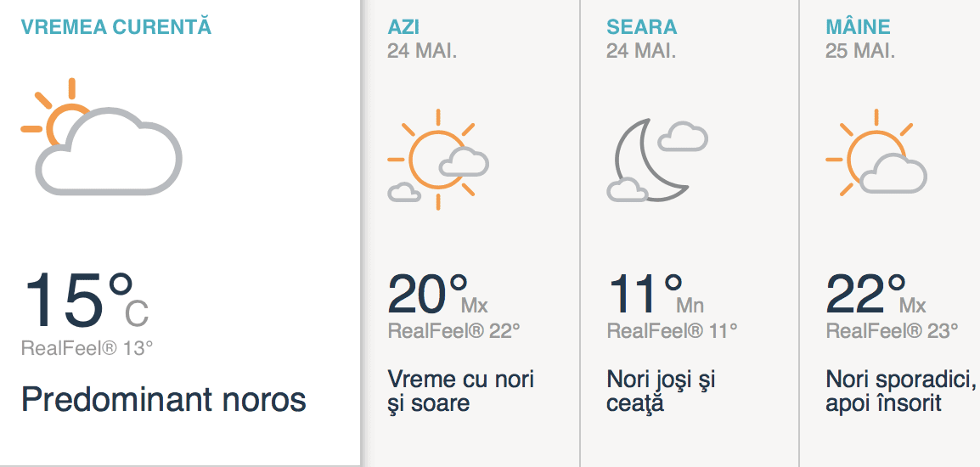Click the Vreme cu nori şi soare text

(460, 390)
